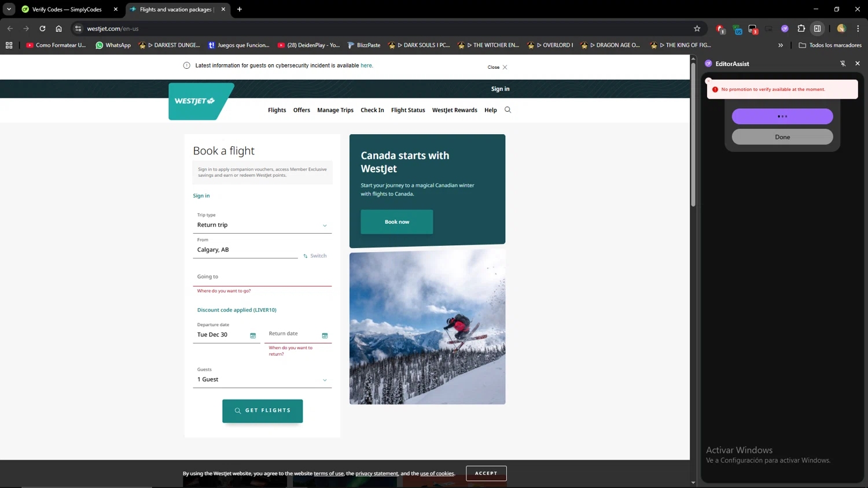Navigate back in browser
The width and height of the screenshot is (868, 488).
tap(10, 28)
